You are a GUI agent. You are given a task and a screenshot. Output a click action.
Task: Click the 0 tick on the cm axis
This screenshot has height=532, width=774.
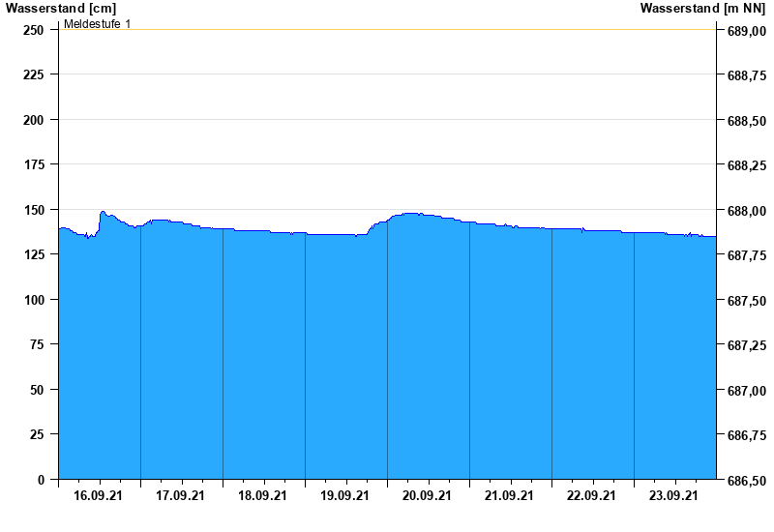click(x=41, y=480)
